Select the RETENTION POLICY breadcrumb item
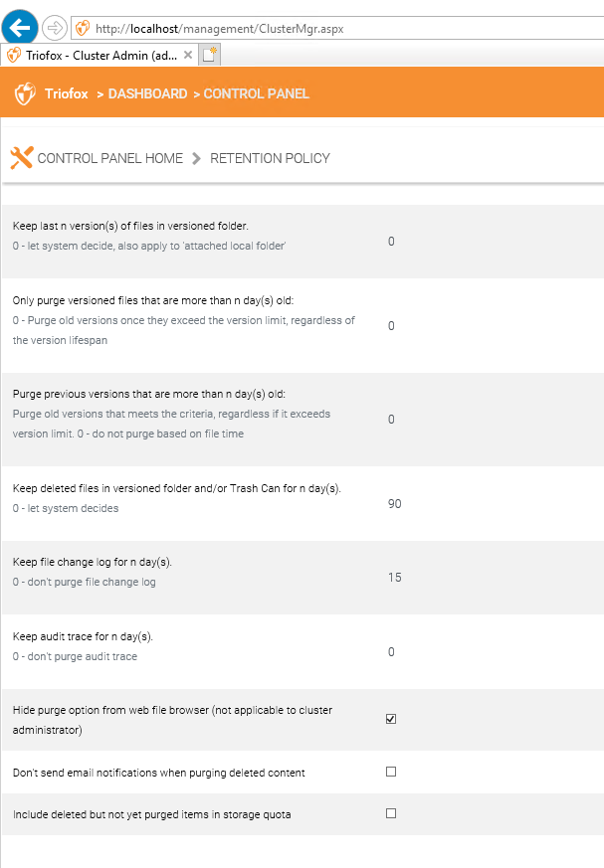This screenshot has width=604, height=868. click(270, 158)
